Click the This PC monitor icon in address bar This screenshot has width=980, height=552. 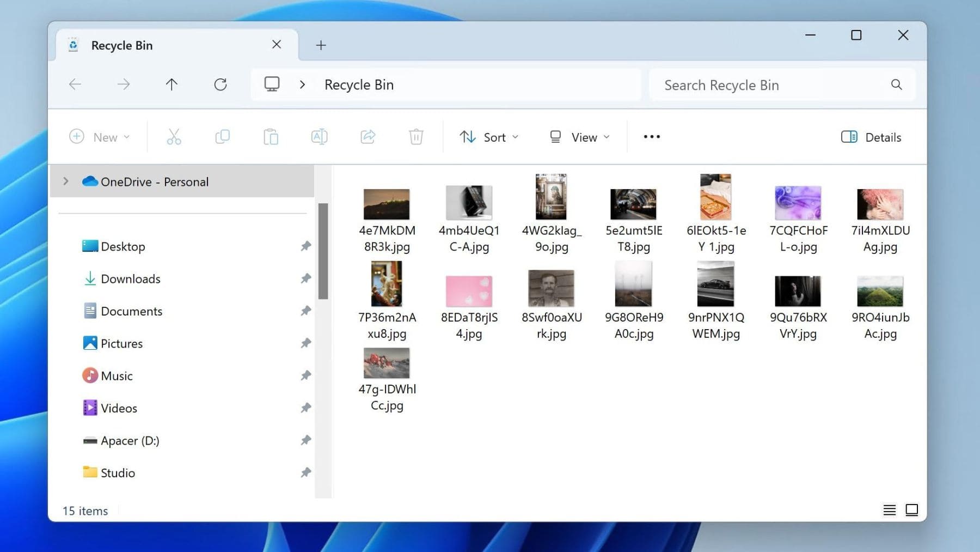[272, 84]
